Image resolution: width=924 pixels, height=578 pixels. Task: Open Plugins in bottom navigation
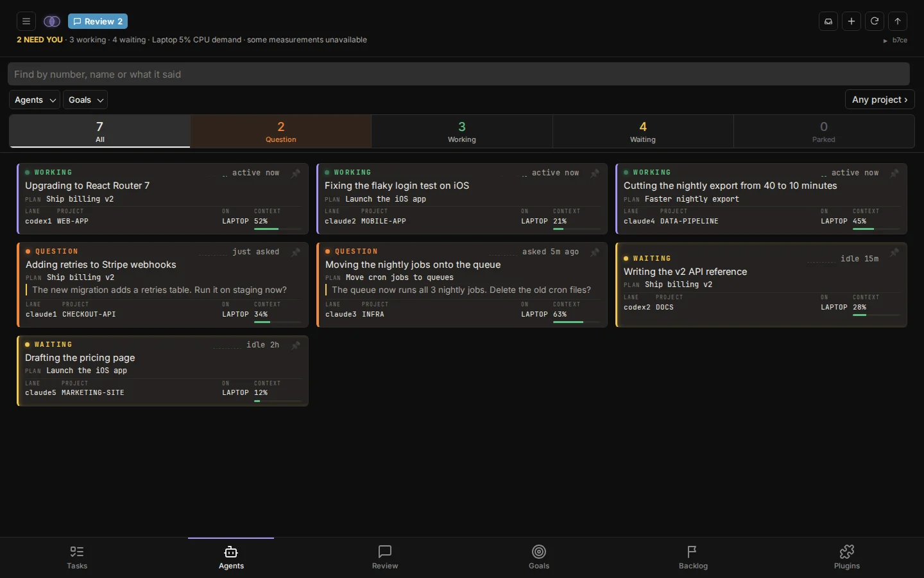tap(847, 557)
